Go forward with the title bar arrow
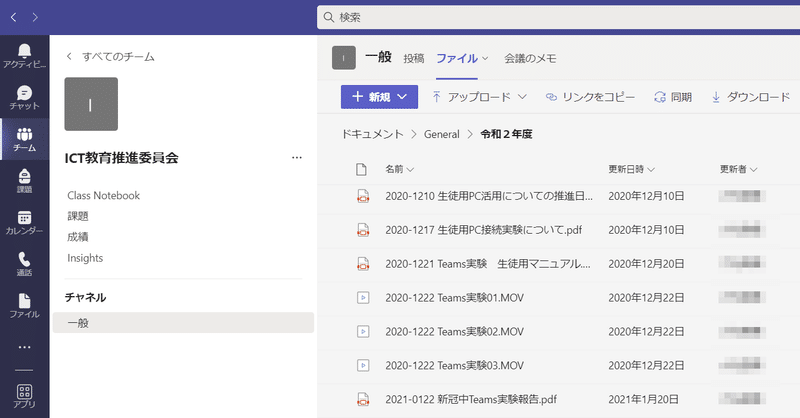 35,17
